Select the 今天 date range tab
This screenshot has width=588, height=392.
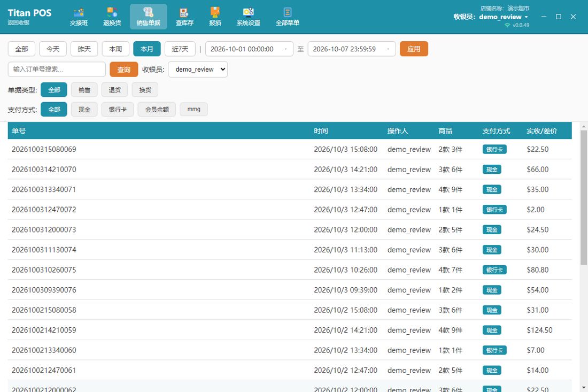click(x=53, y=49)
